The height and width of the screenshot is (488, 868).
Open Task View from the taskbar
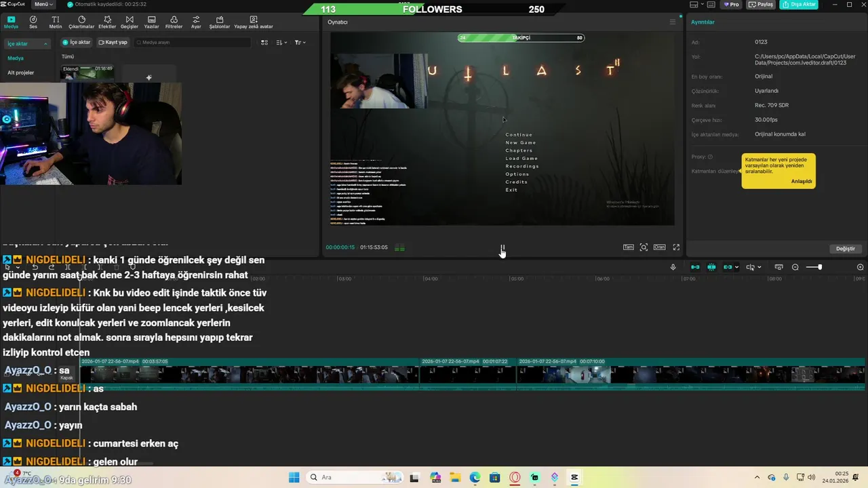(414, 477)
